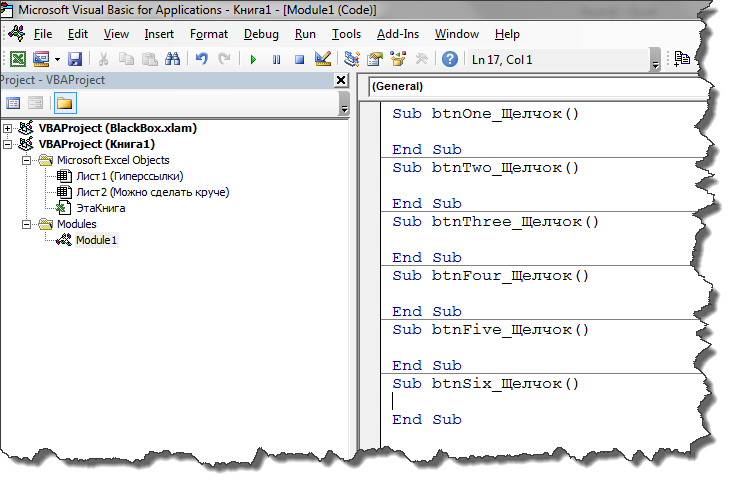Expand VBAProject (BlackBox.xlam) node
The height and width of the screenshot is (490, 737).
pyautogui.click(x=7, y=128)
